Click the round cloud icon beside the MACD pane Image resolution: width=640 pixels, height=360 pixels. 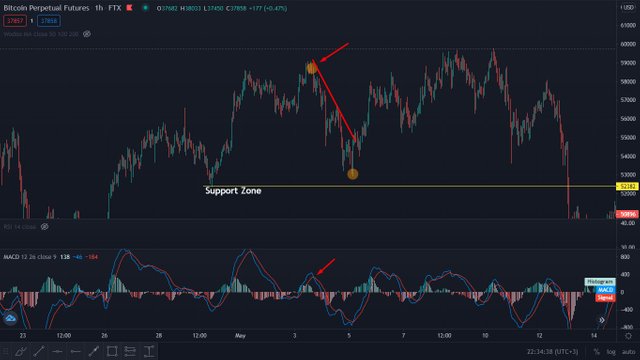pyautogui.click(x=10, y=318)
